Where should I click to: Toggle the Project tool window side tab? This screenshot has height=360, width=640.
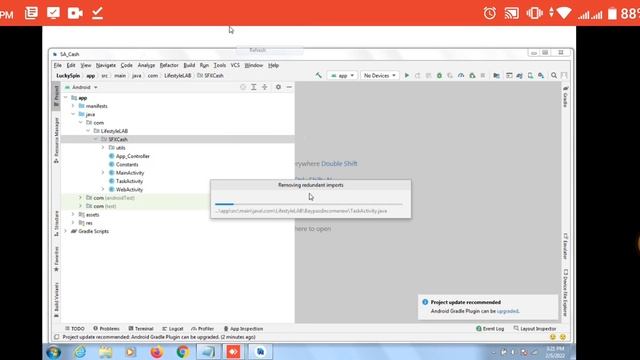point(56,96)
